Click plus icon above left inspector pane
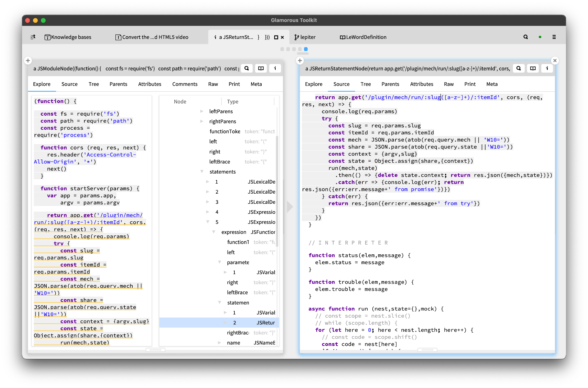588x388 pixels. (28, 61)
